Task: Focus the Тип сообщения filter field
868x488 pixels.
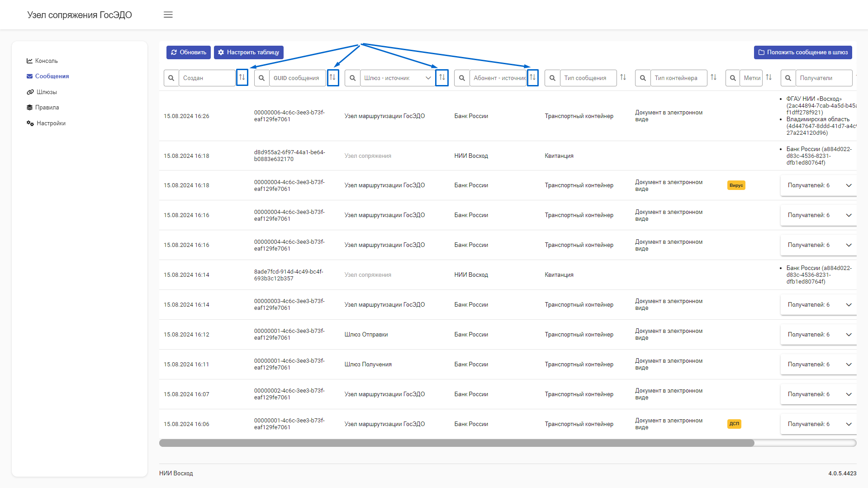Action: pos(588,78)
